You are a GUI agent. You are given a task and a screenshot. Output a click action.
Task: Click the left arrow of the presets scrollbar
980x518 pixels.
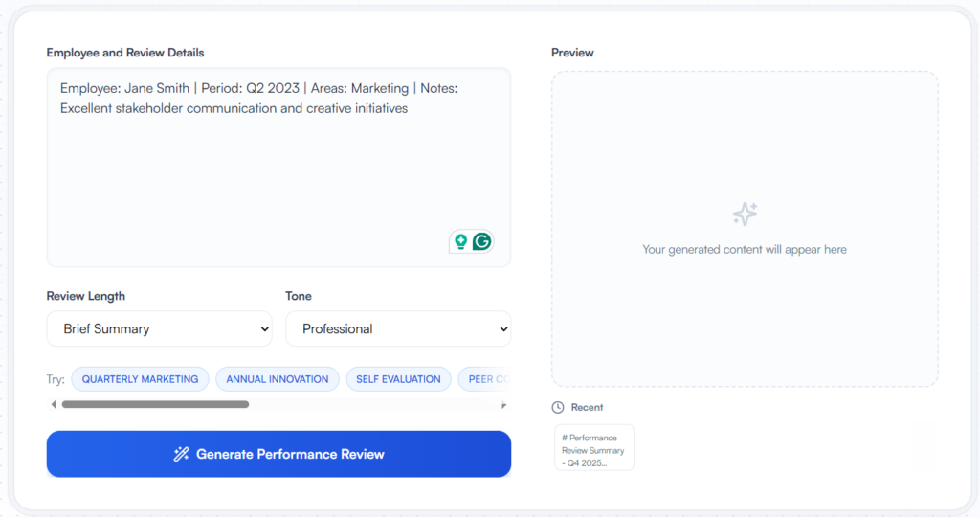pos(54,405)
